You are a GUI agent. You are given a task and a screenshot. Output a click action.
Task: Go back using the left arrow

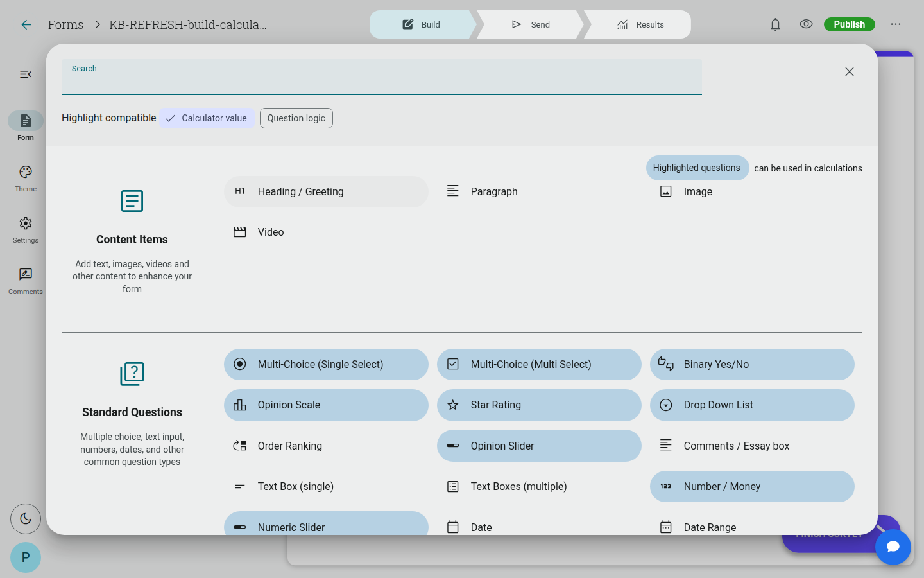[x=26, y=24]
